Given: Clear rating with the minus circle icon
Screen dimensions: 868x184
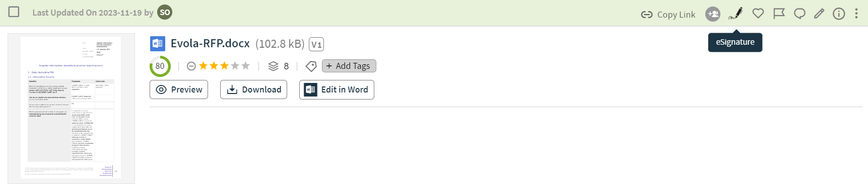Looking at the screenshot, I should (191, 66).
